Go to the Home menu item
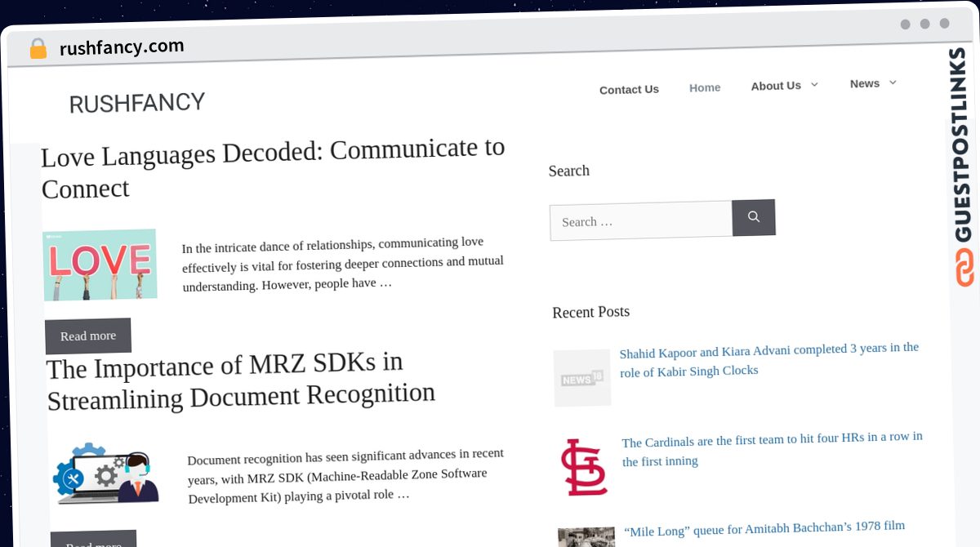The width and height of the screenshot is (980, 547). point(705,87)
